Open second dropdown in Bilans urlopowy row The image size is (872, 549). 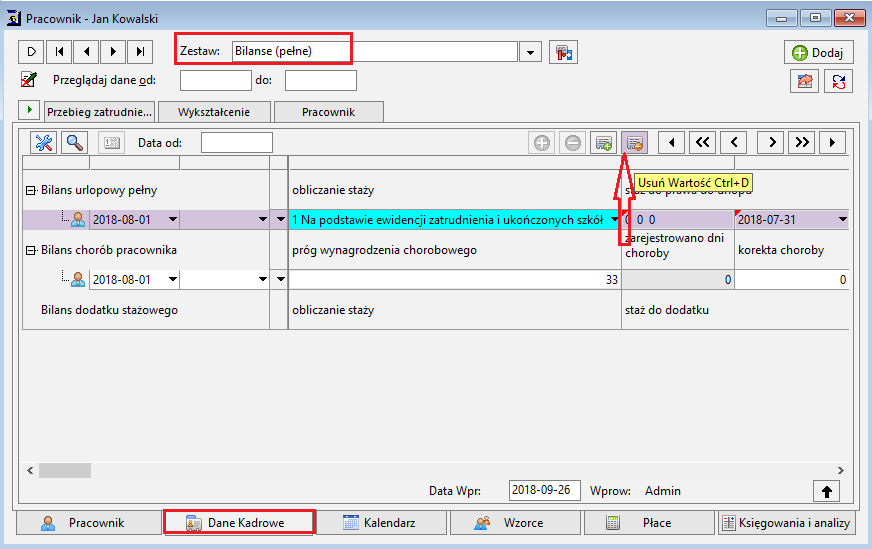263,220
